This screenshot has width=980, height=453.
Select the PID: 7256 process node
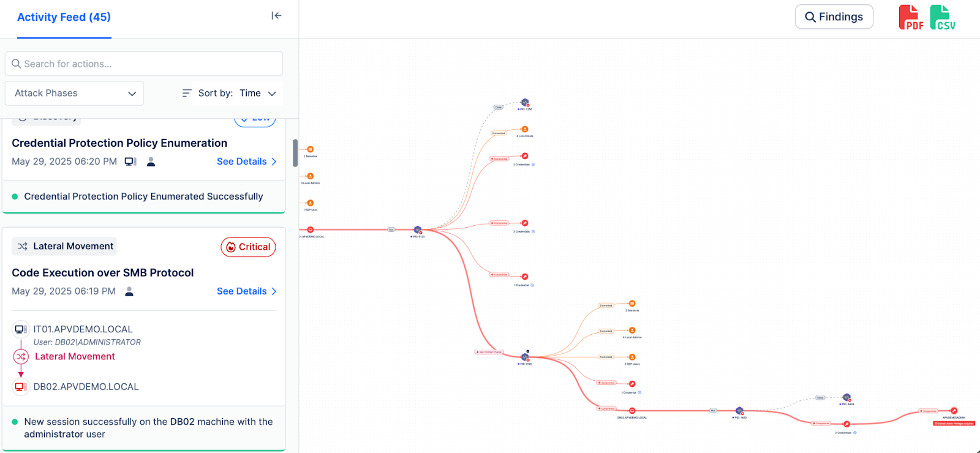525,102
